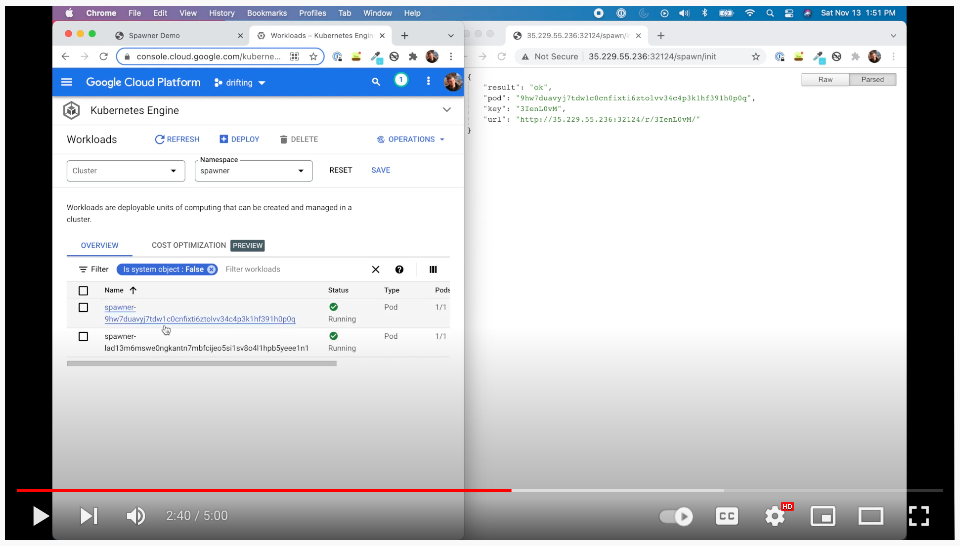Click the horizontal scrollbar under workloads table
This screenshot has height=546, width=960.
(x=201, y=364)
